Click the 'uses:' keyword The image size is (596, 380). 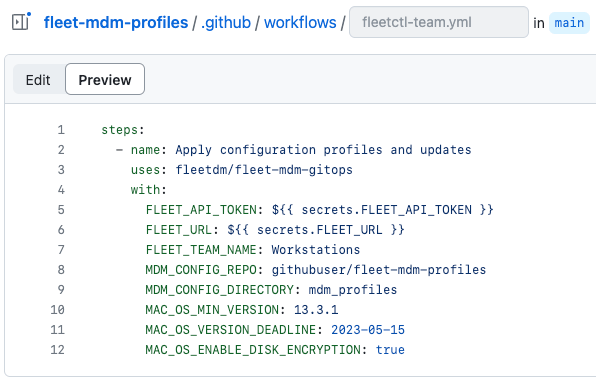149,169
